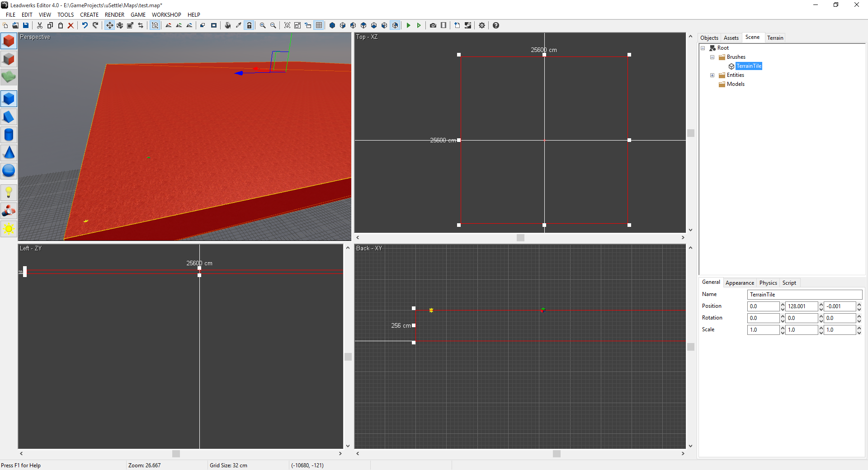This screenshot has height=470, width=868.
Task: Toggle the local bounding box axes icon
Action: click(x=155, y=25)
